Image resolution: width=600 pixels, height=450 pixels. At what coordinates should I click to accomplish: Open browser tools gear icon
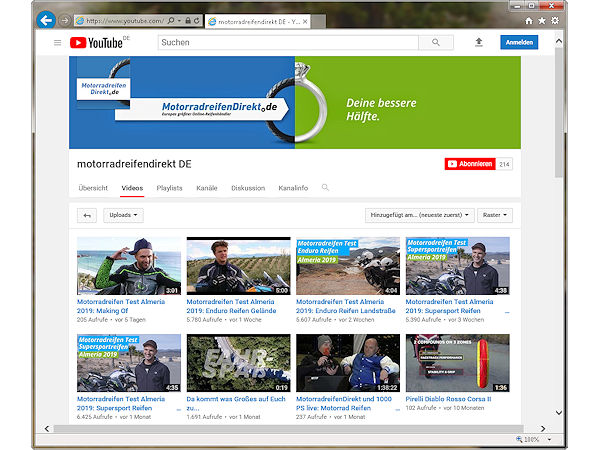point(555,21)
